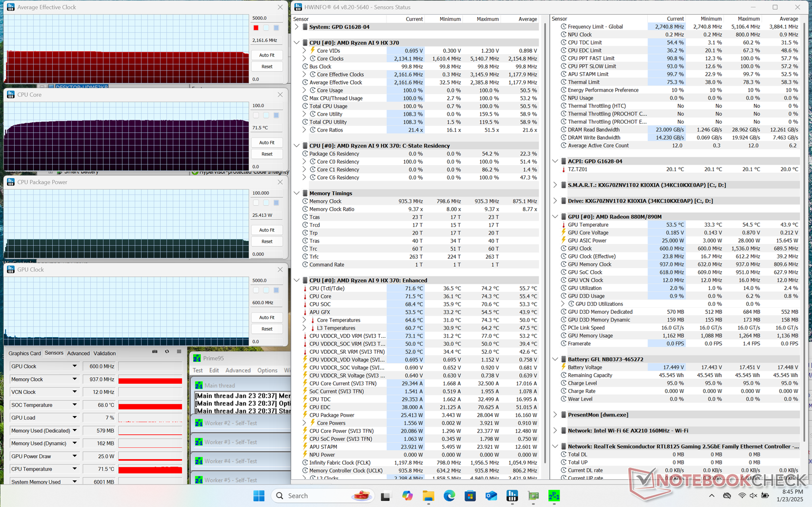Click the taskbar Search box
The image size is (812, 507).
pyautogui.click(x=323, y=496)
